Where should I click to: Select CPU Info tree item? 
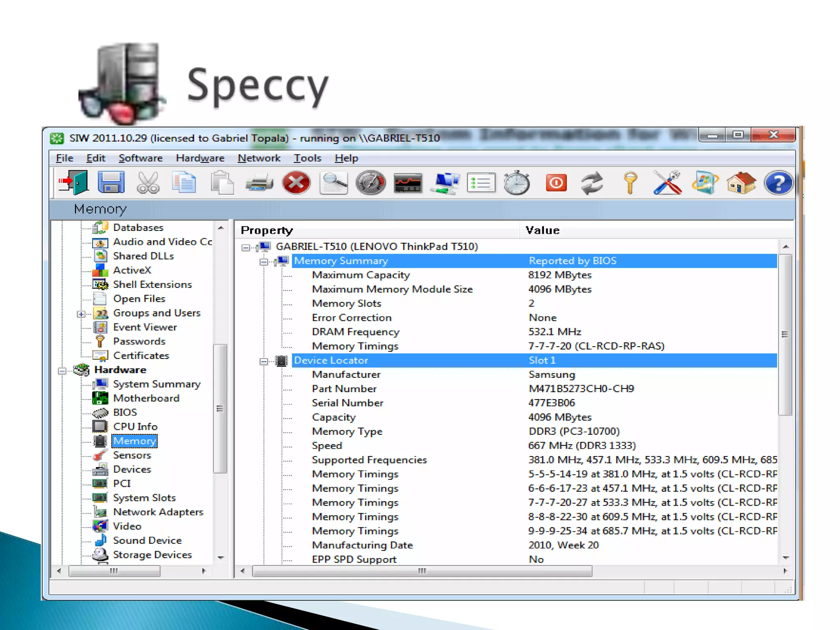(x=135, y=427)
